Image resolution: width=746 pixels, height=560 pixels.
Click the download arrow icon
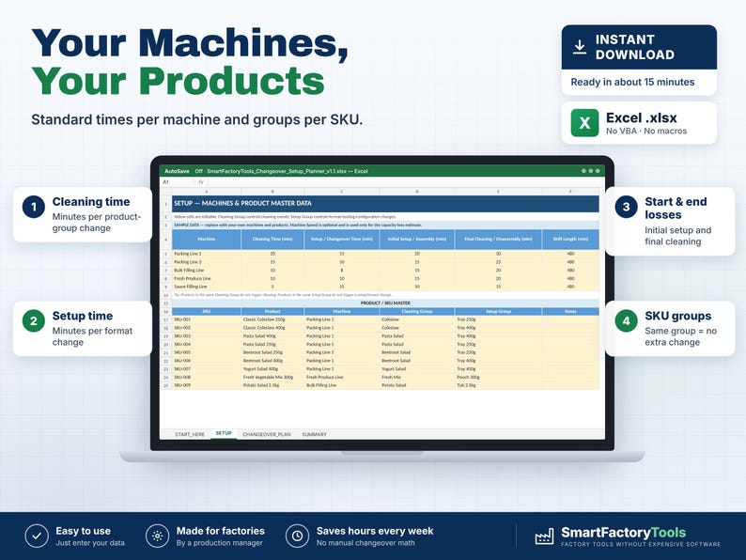pos(579,47)
